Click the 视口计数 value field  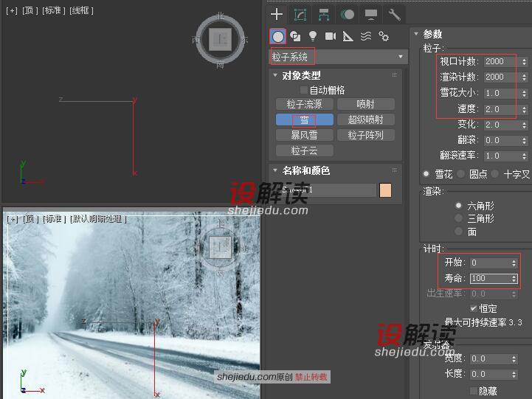(x=501, y=62)
